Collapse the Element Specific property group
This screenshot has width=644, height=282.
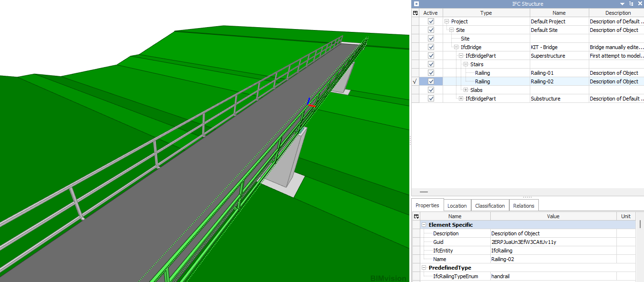click(x=424, y=225)
